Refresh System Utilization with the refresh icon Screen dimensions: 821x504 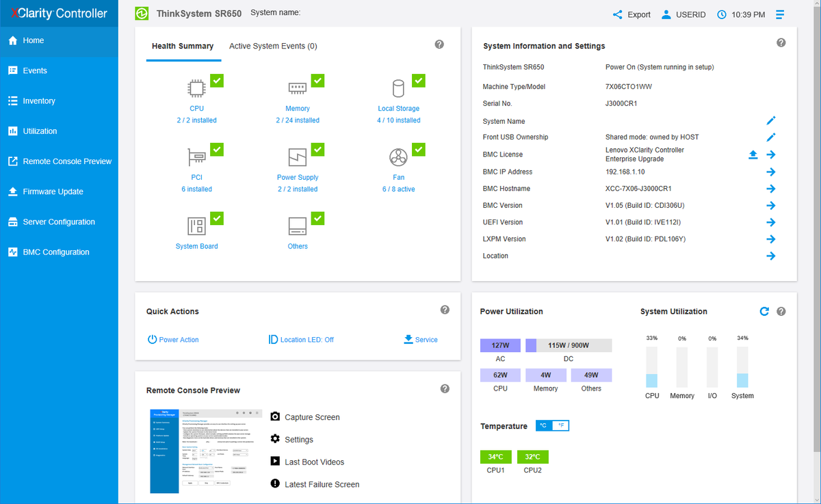click(x=764, y=311)
